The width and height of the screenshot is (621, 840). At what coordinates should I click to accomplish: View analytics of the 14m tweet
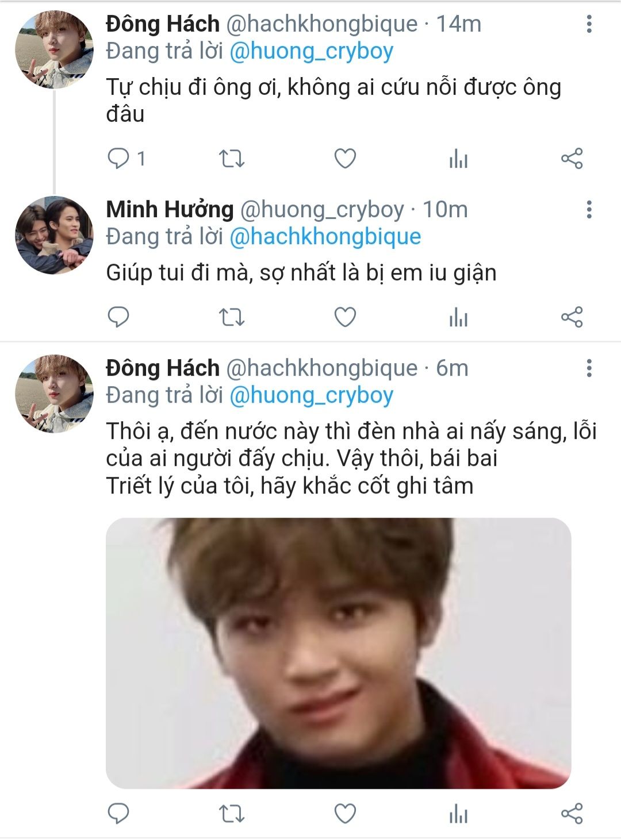[458, 159]
